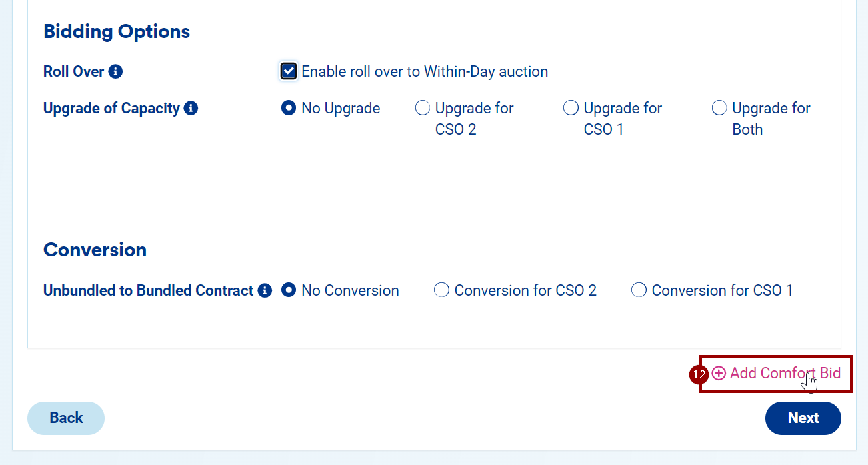Choose Conversion for CSO 2
Viewport: 868px width, 465px height.
point(441,291)
